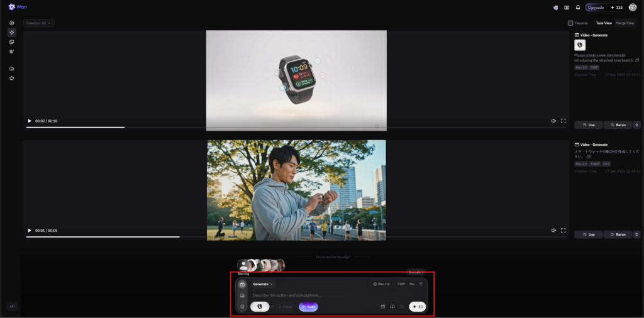
Task: Click Rerun for the 22:19:31 task
Action: pos(618,124)
